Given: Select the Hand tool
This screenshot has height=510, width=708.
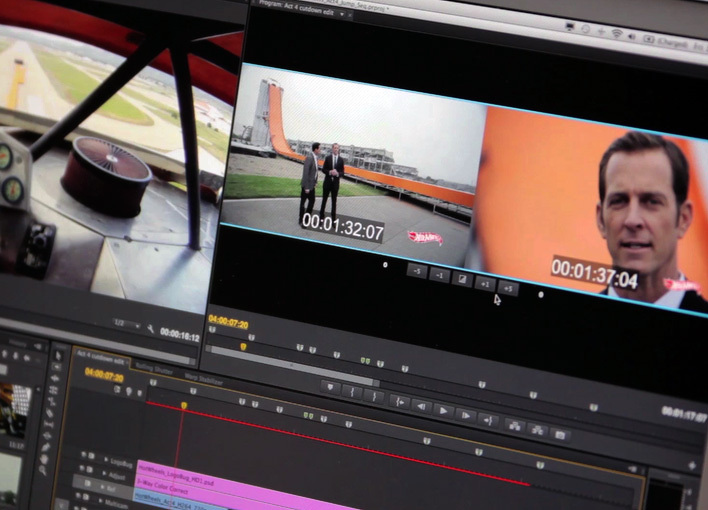Looking at the screenshot, I should coord(44,459).
